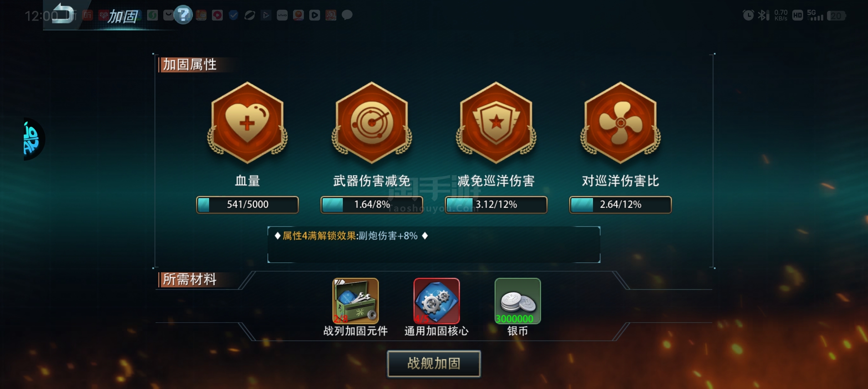The height and width of the screenshot is (389, 868).
Task: Select the 减免巡洋伤害 shield hexagon icon
Action: 496,123
